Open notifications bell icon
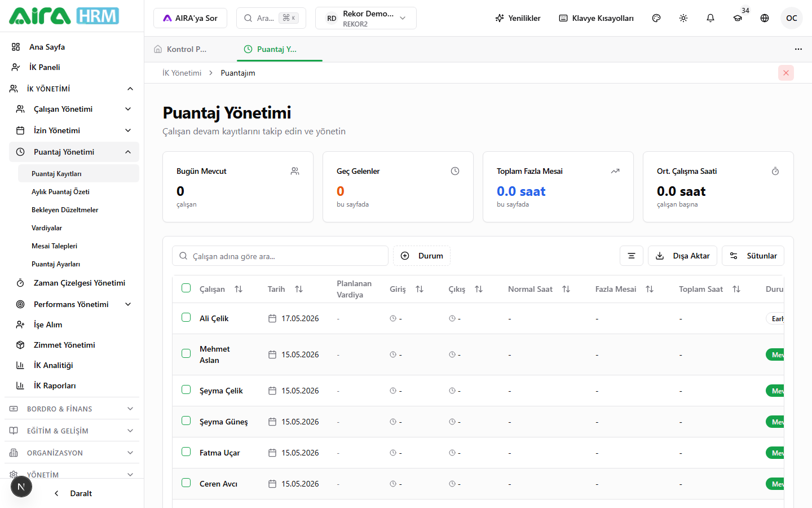 coord(710,18)
